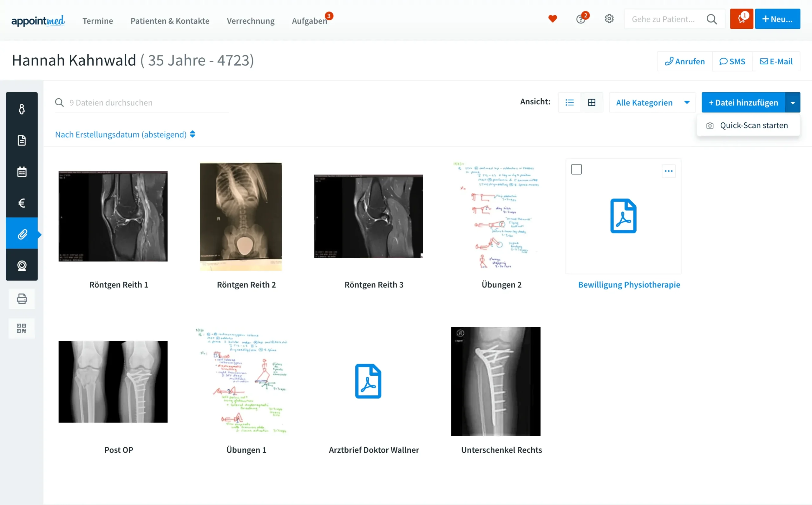Click the red heart favorites icon
The image size is (812, 505).
pyautogui.click(x=553, y=19)
